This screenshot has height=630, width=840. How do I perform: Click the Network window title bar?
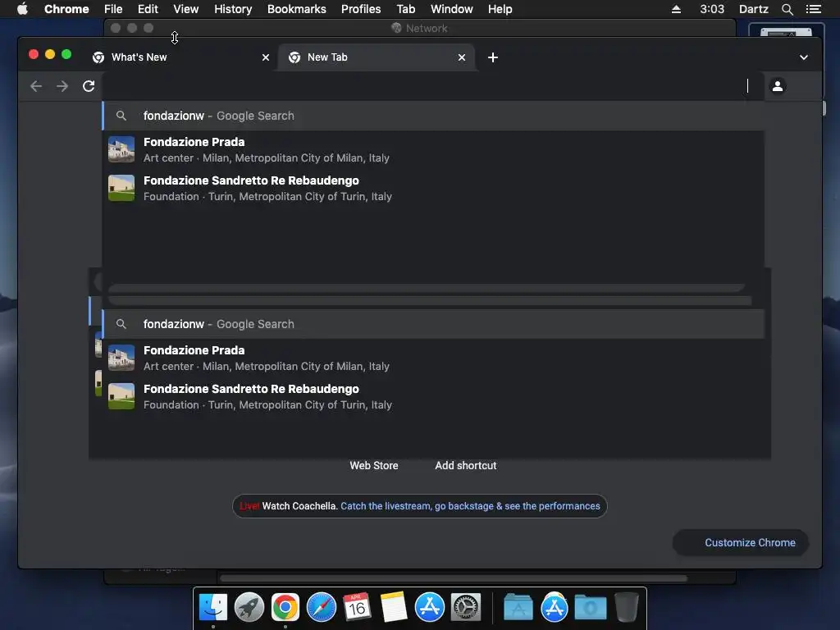click(x=419, y=28)
